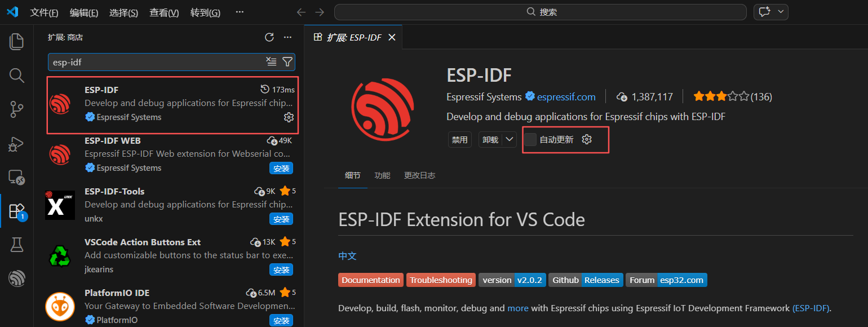Open the 转到(G) menu
The image size is (868, 327).
click(x=205, y=12)
